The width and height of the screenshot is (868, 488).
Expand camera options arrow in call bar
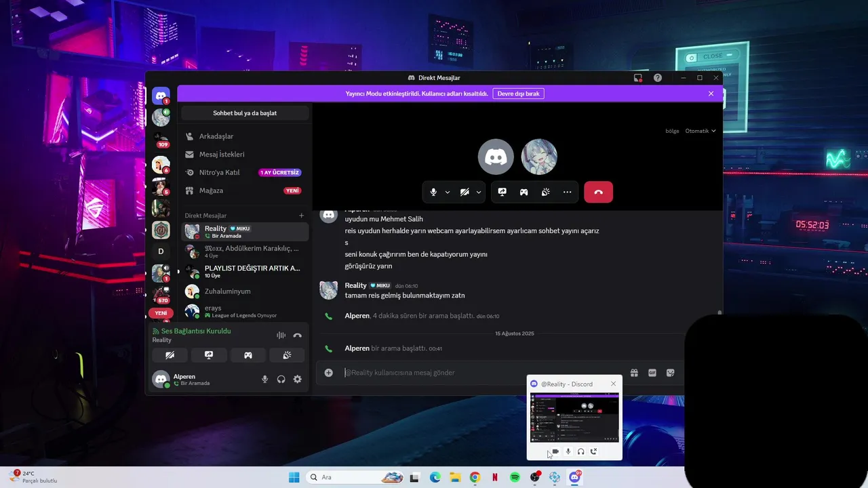(x=479, y=192)
